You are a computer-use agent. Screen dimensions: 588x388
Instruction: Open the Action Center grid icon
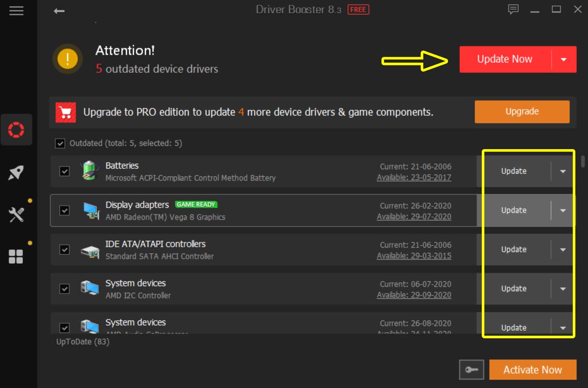coord(16,256)
